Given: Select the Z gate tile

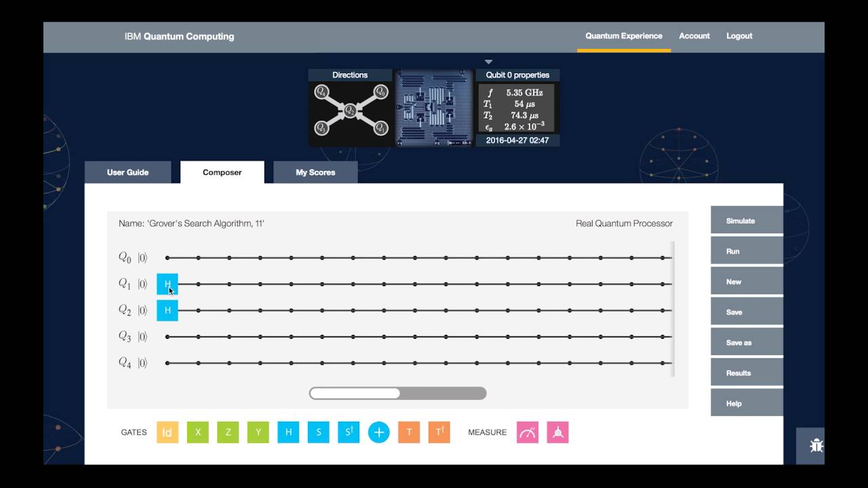Looking at the screenshot, I should click(228, 432).
